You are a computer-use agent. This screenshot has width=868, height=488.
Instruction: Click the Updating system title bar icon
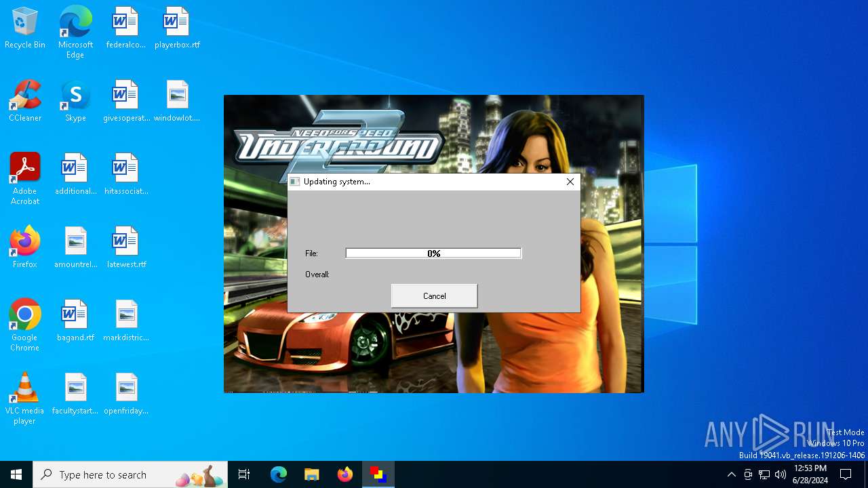click(294, 182)
